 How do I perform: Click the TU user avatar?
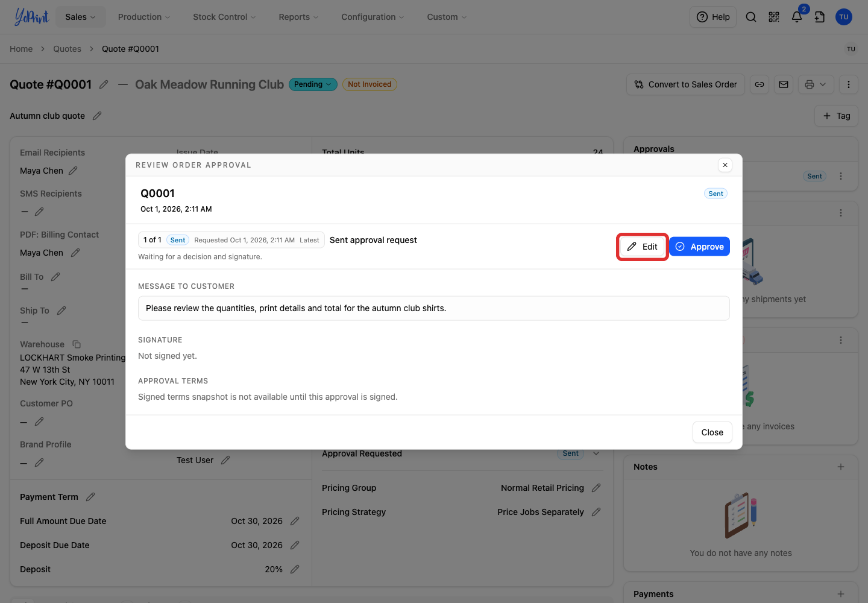(844, 17)
